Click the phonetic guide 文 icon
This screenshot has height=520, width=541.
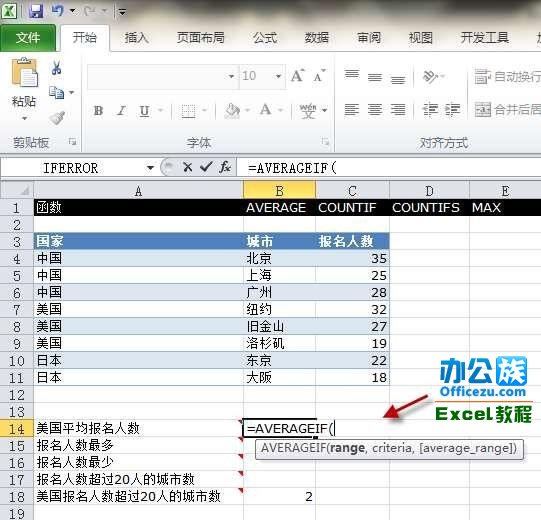point(308,111)
